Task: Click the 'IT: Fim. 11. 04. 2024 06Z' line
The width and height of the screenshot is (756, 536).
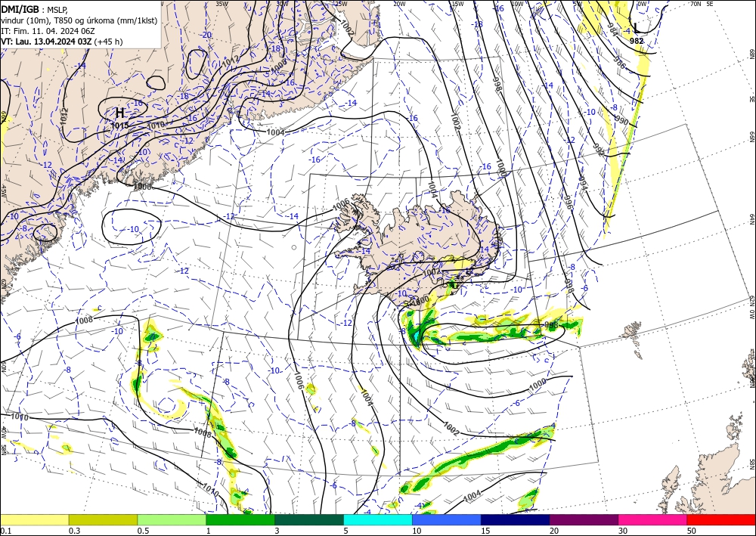Action: click(x=48, y=31)
